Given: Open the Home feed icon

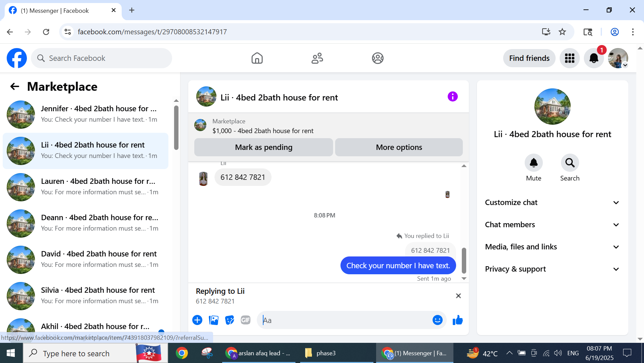Looking at the screenshot, I should point(257,58).
